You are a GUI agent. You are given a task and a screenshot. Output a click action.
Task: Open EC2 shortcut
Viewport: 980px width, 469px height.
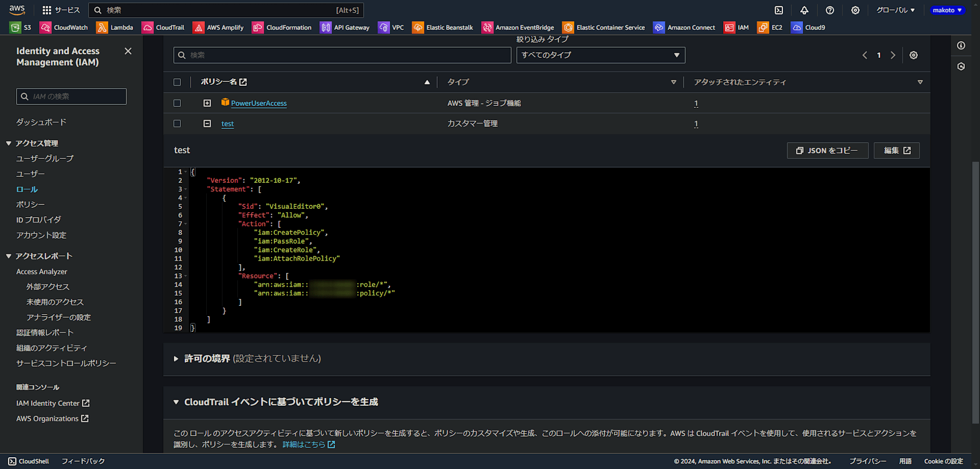point(770,27)
